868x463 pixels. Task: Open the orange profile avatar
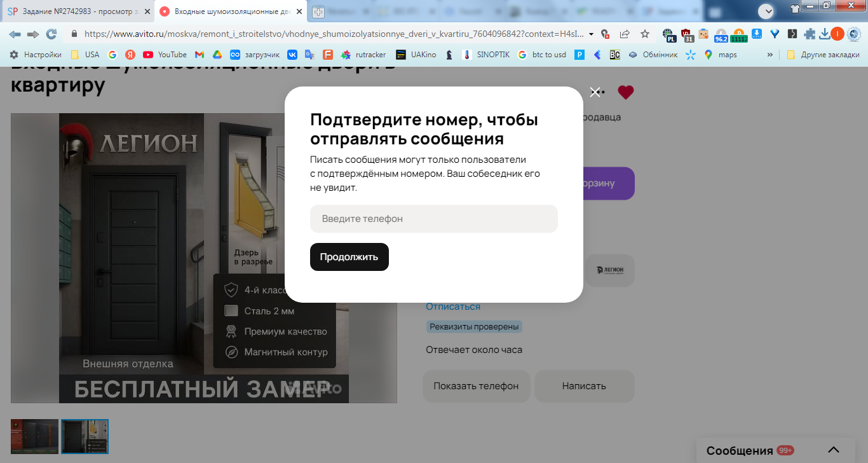(837, 34)
